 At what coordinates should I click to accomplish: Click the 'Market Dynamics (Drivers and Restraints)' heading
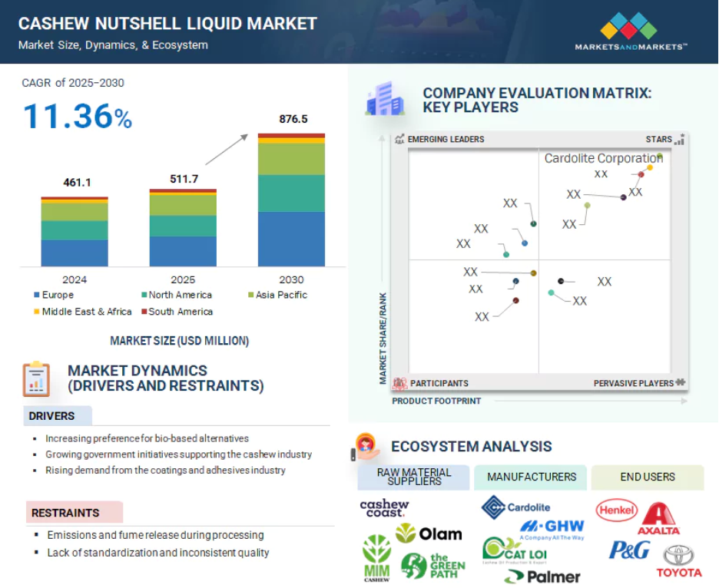click(x=165, y=378)
